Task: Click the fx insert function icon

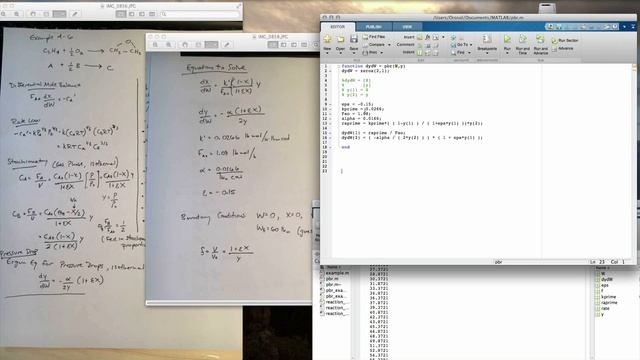Action: coord(427,37)
